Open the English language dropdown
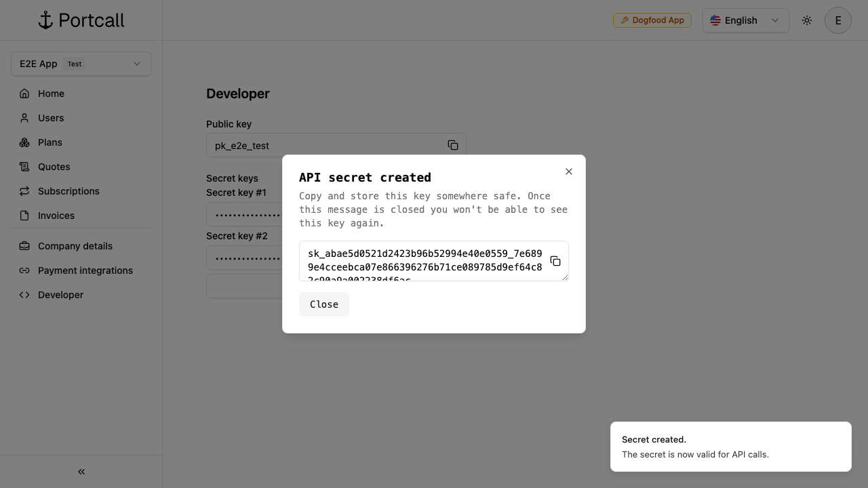868x488 pixels. pyautogui.click(x=745, y=20)
